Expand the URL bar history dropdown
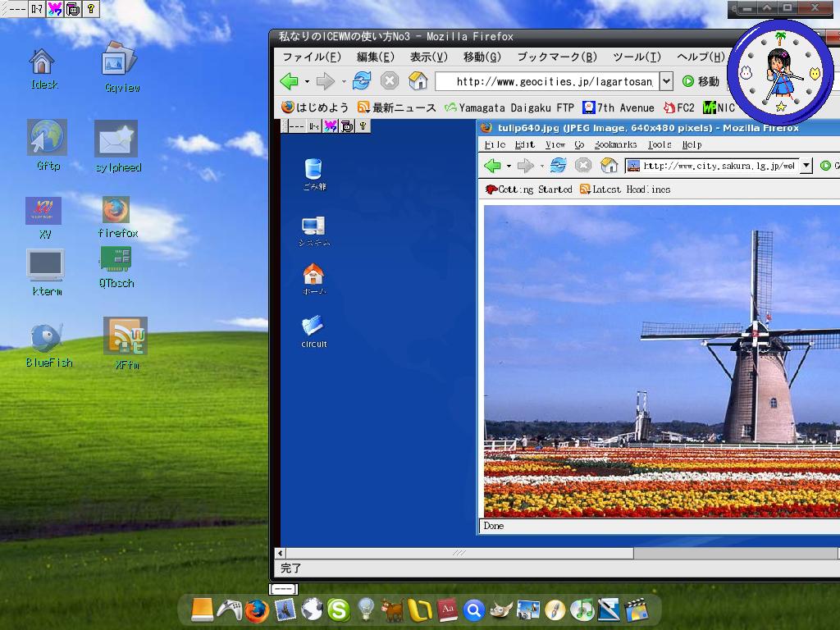Screen dimensions: 840x630 (666, 81)
